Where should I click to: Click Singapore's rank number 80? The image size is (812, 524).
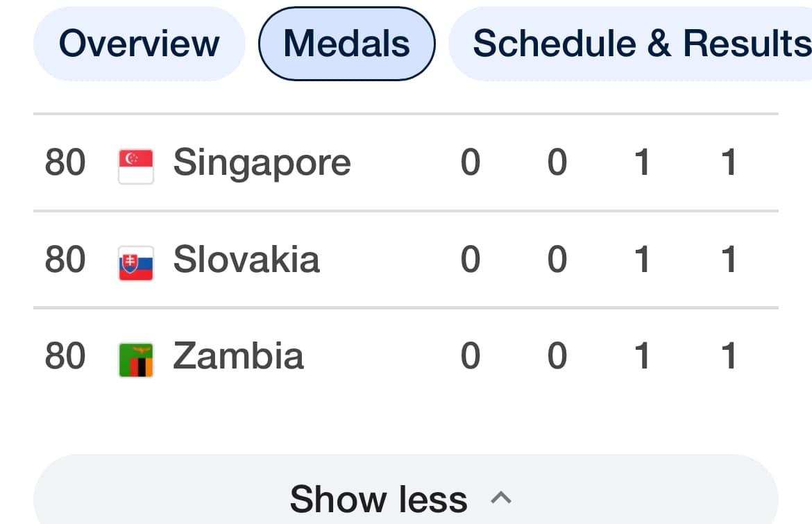coord(65,162)
